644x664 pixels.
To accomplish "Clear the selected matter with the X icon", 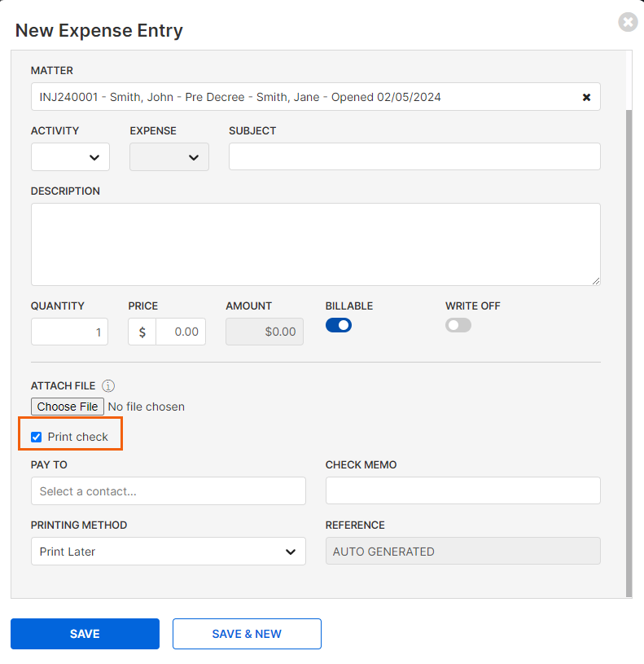I will (586, 98).
